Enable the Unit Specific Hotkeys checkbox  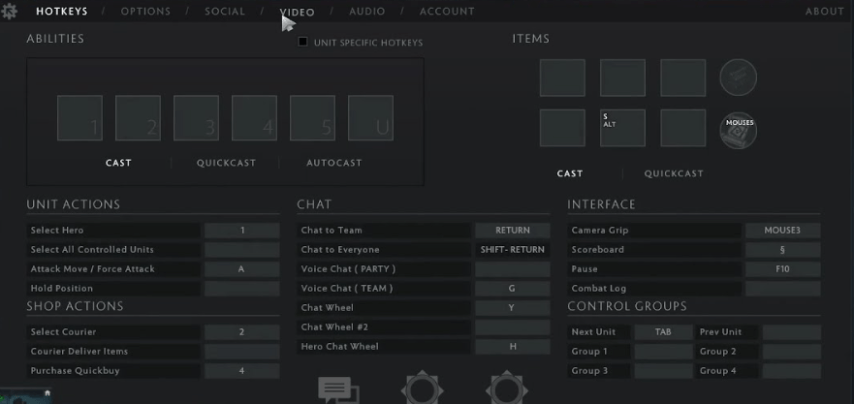coord(303,42)
